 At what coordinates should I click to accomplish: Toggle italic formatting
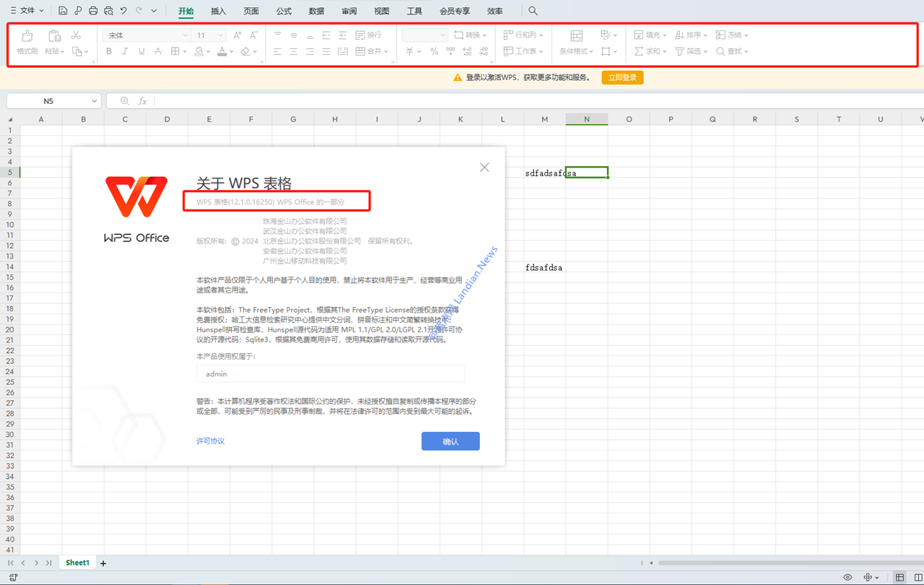point(125,51)
